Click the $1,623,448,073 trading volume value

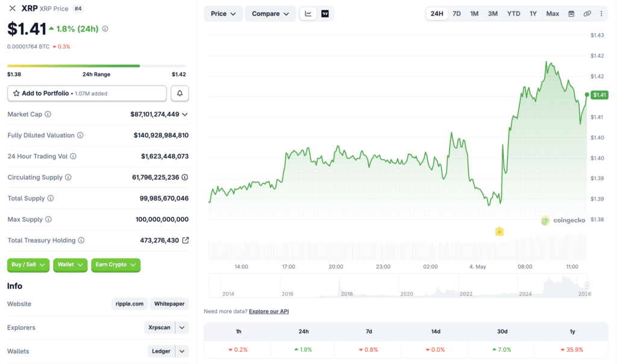click(x=165, y=156)
